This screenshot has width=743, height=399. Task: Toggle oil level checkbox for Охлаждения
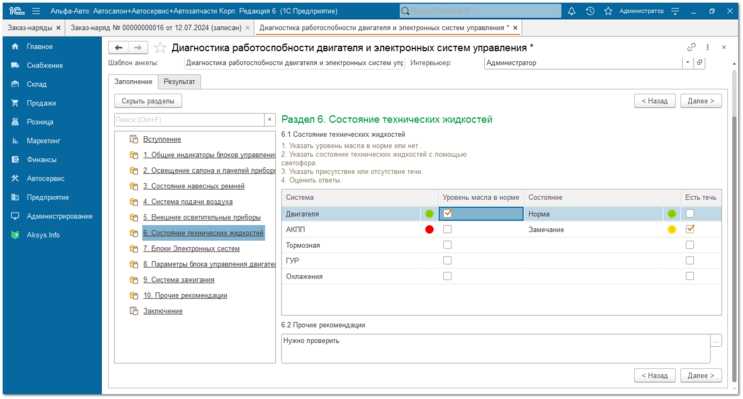pos(447,276)
